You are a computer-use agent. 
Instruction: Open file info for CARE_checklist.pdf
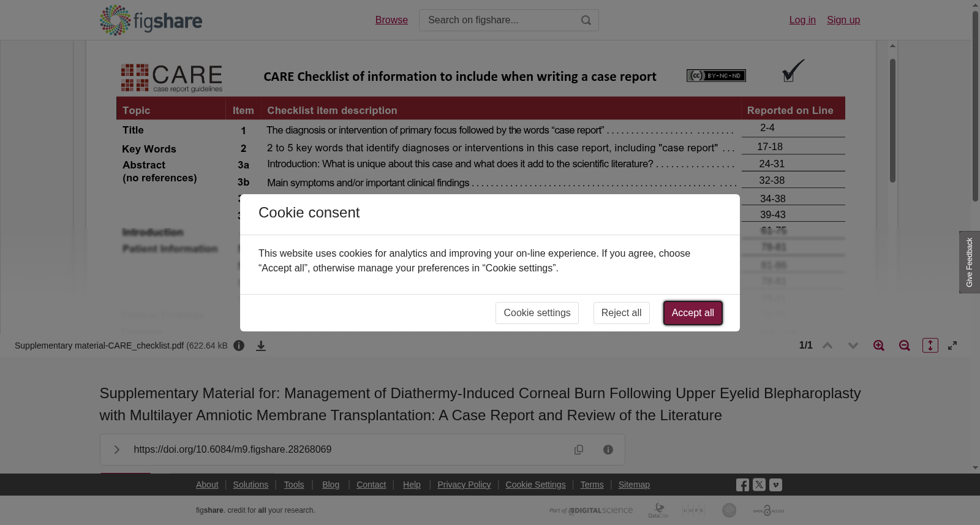239,346
